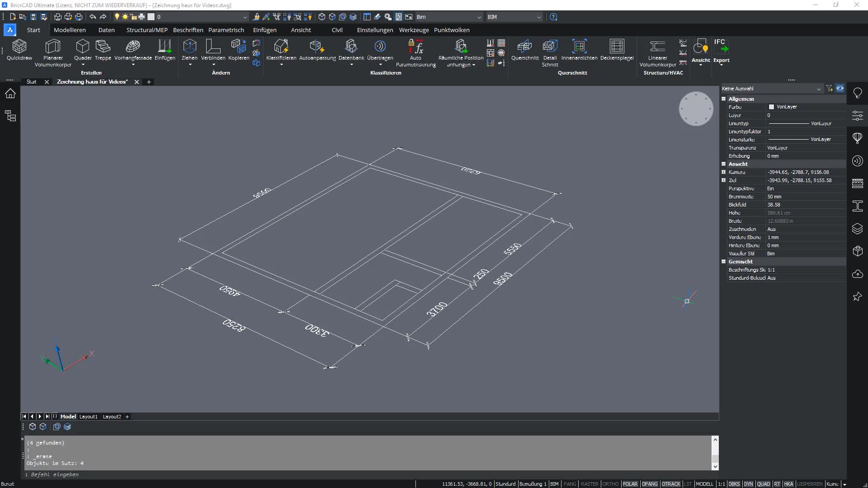Expand the Kamera coordinates row
868x488 pixels.
pos(723,172)
